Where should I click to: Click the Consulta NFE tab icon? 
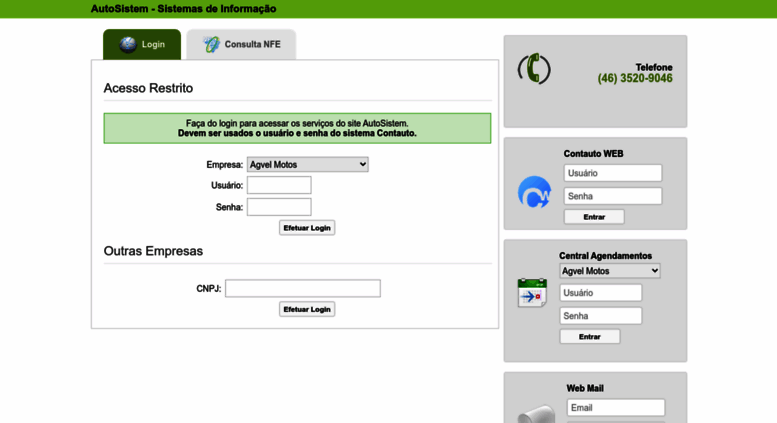[x=211, y=45]
